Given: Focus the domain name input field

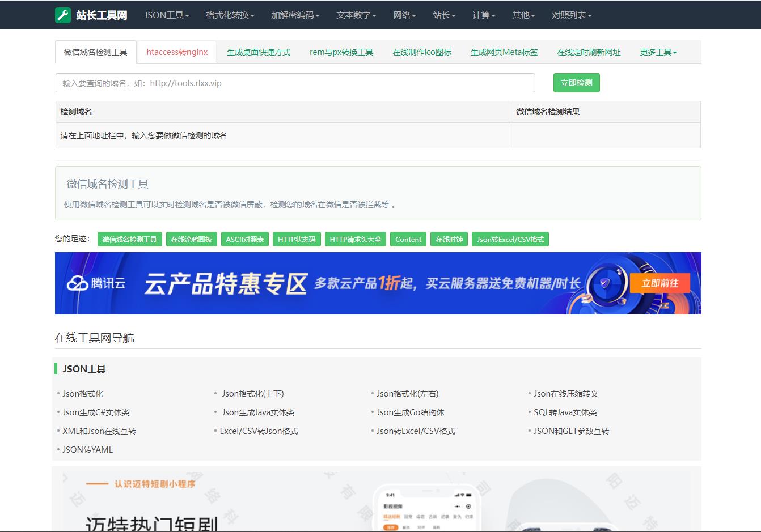Looking at the screenshot, I should click(295, 83).
